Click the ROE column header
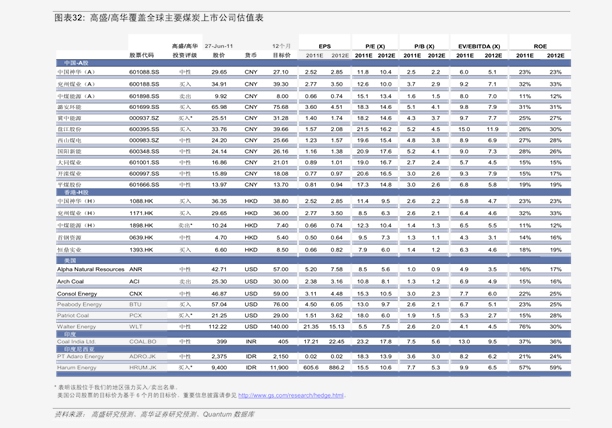This screenshot has width=612, height=428. pyautogui.click(x=540, y=46)
